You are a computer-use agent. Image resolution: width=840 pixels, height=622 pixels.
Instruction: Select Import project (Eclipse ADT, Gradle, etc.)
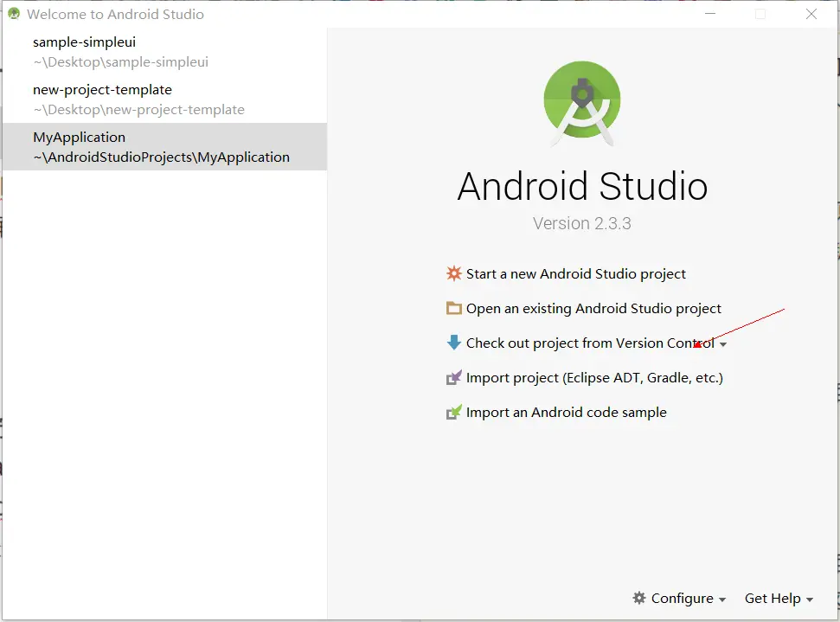coord(594,378)
